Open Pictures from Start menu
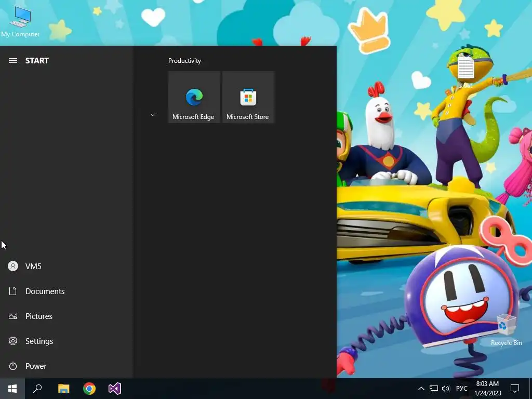 tap(66, 316)
